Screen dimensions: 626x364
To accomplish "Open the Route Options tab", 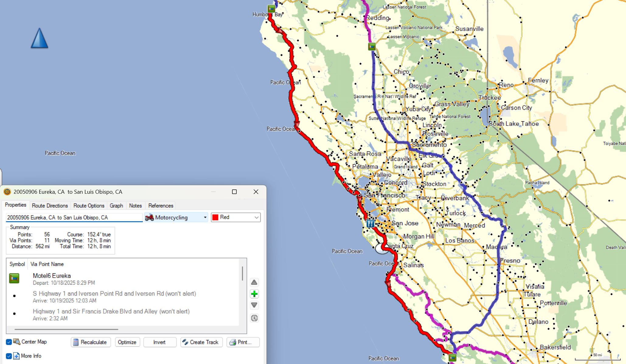I will [x=89, y=206].
